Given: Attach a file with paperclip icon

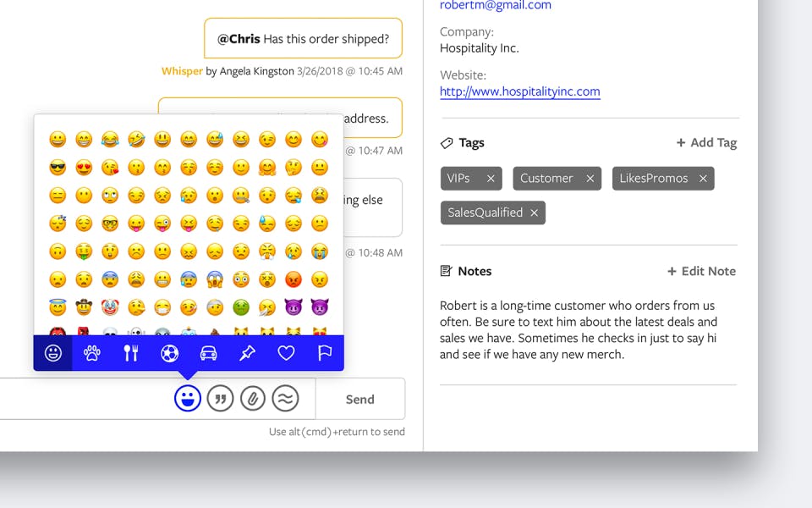Looking at the screenshot, I should [x=253, y=399].
